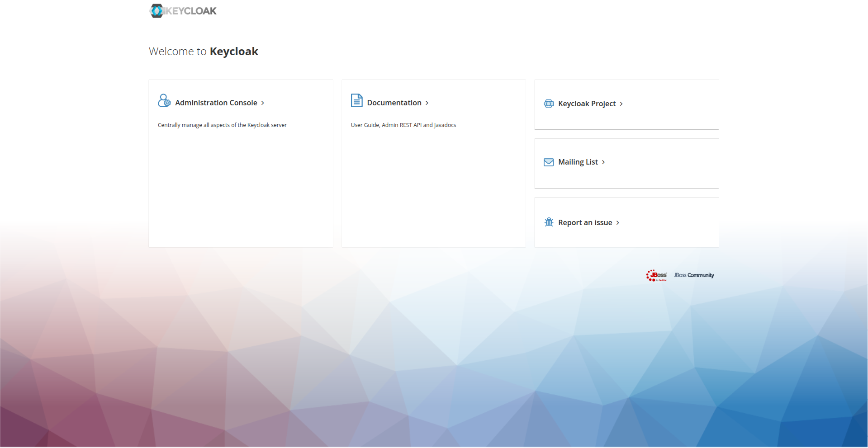The width and height of the screenshot is (868, 448).
Task: Click the chevron next to Documentation
Action: pos(427,103)
